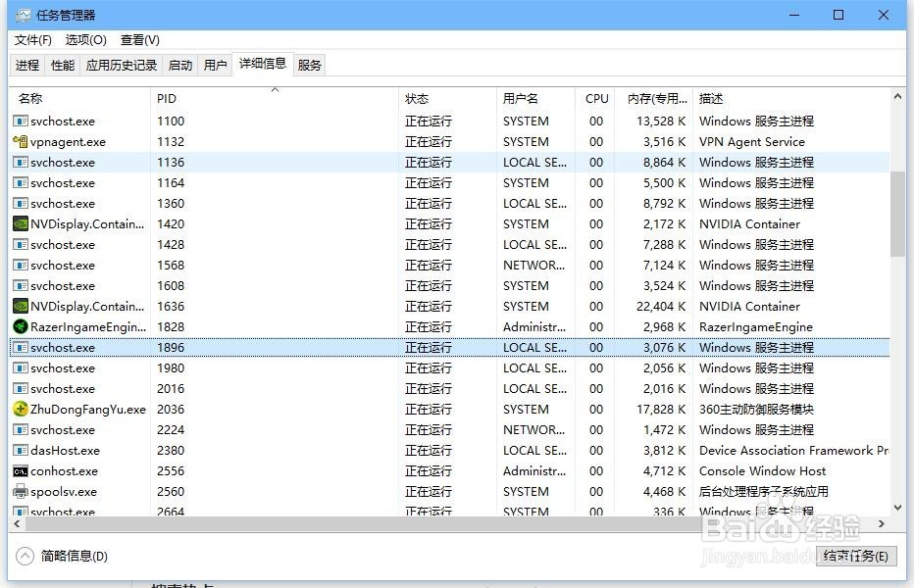Switch to the 启动 tab
The width and height of the screenshot is (914, 588).
180,66
